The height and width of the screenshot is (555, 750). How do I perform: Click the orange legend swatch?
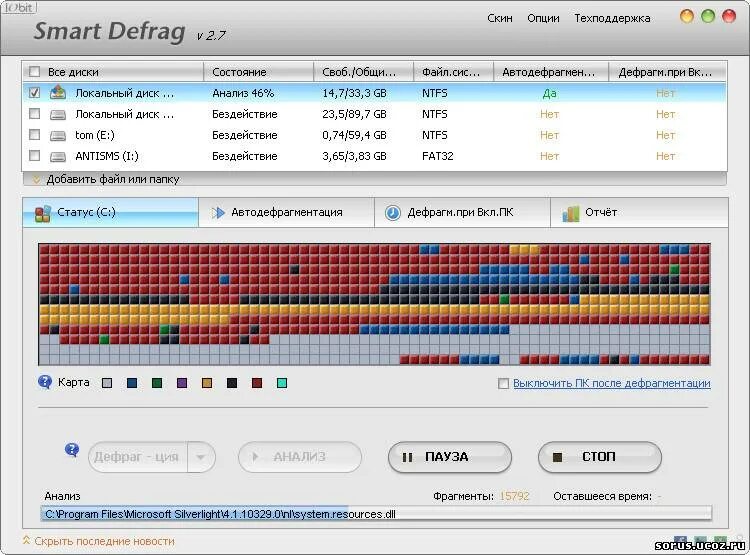coord(207,383)
